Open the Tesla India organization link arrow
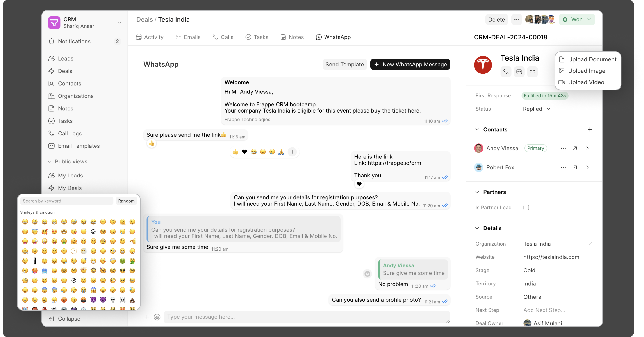This screenshot has height=337, width=644. coord(590,244)
